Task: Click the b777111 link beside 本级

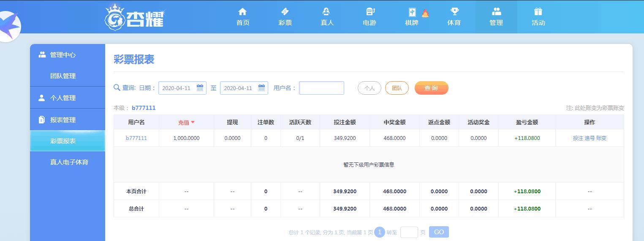Action: (144, 108)
